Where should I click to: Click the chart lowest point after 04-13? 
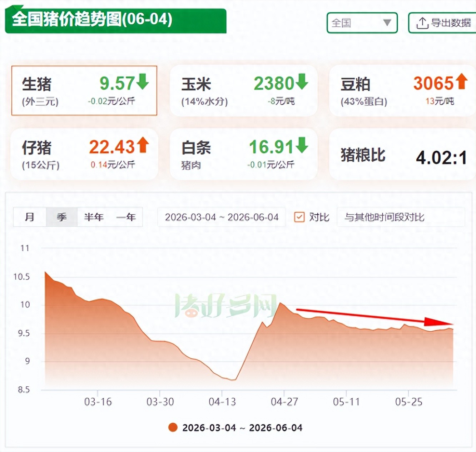point(234,380)
